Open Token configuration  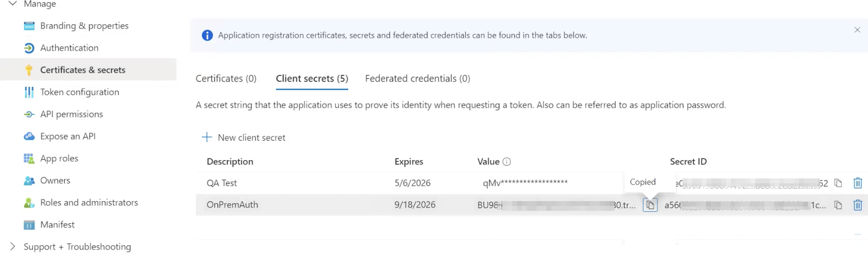point(79,92)
